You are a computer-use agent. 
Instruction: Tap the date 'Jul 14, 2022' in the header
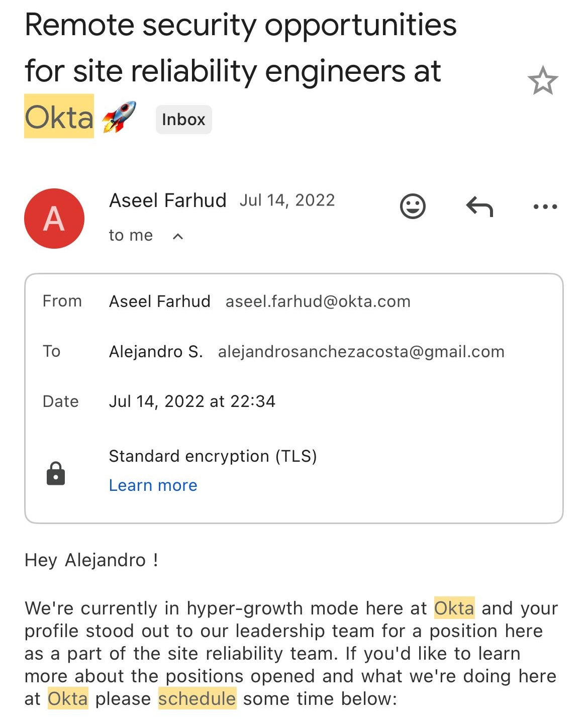pos(287,200)
